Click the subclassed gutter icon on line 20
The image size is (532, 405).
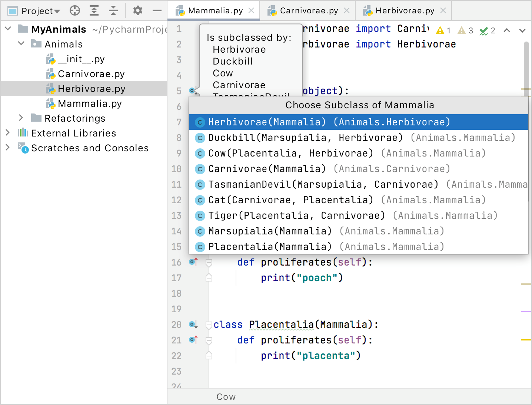(193, 325)
